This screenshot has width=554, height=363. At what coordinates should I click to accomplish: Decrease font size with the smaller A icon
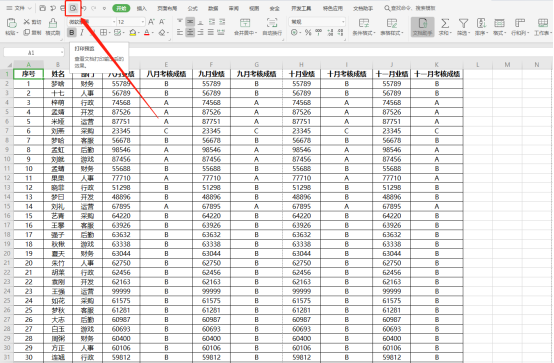(162, 22)
